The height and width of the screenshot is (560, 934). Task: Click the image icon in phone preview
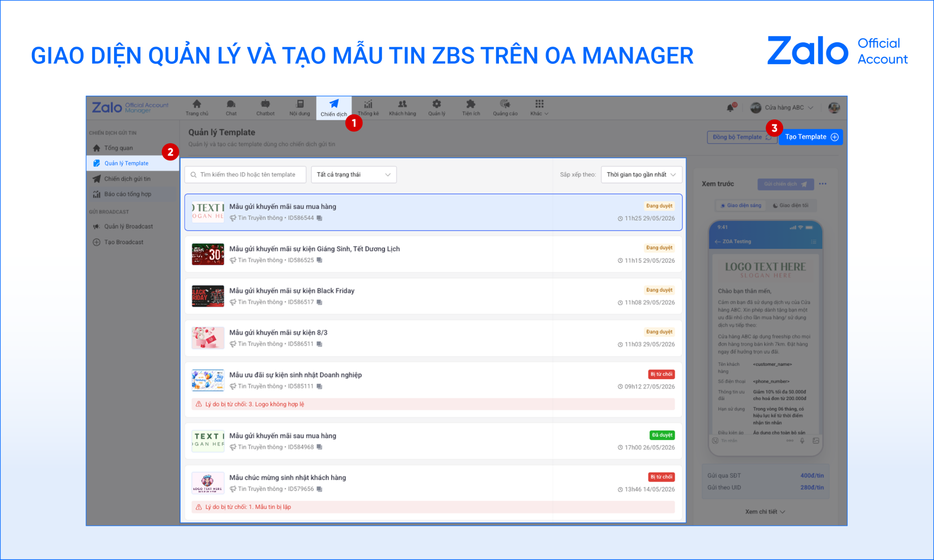816,441
